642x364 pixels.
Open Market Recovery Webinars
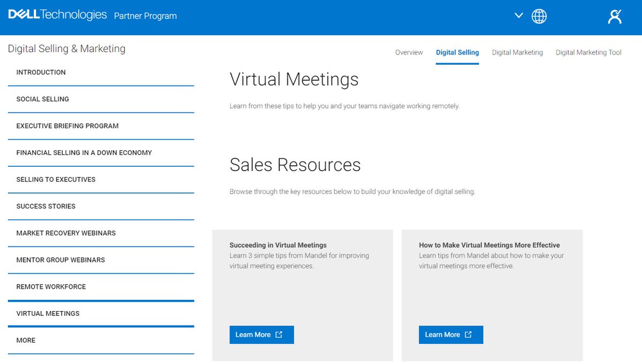click(x=101, y=233)
